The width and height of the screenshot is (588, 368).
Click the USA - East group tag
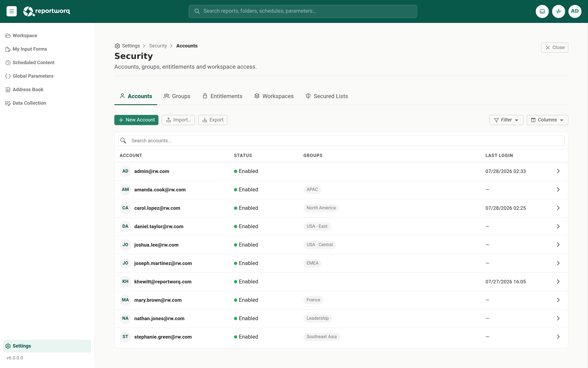[317, 226]
